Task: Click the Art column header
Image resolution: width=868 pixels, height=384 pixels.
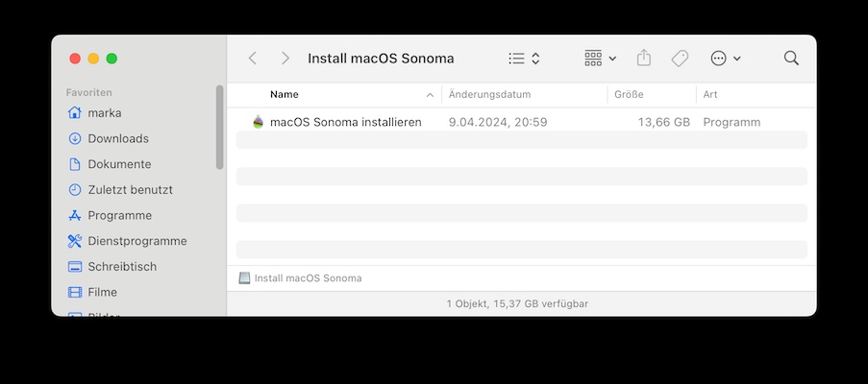Action: (x=710, y=95)
